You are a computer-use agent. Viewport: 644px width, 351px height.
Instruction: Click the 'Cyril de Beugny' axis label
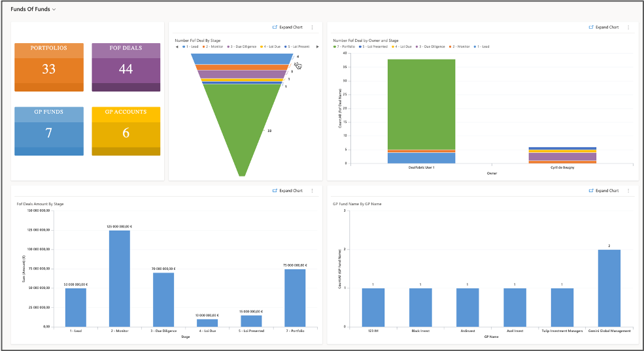pos(562,167)
